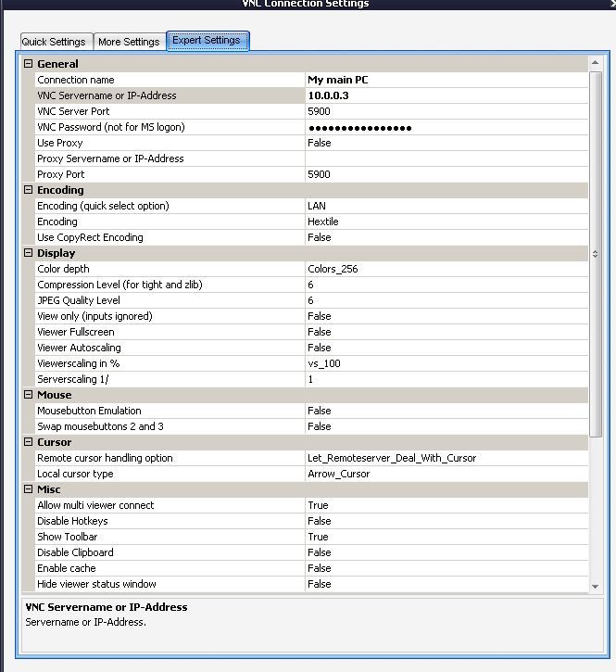Change the Encoding value Hextile
The image size is (616, 672).
click(x=446, y=222)
